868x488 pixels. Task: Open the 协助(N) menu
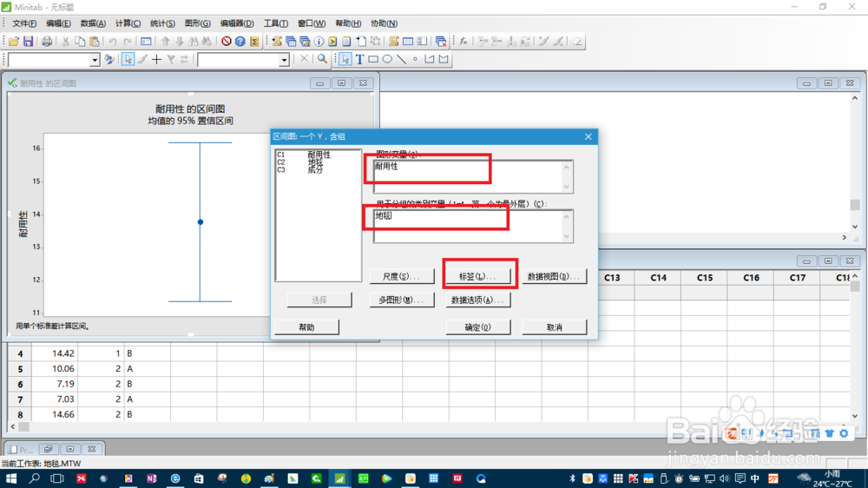[x=385, y=23]
